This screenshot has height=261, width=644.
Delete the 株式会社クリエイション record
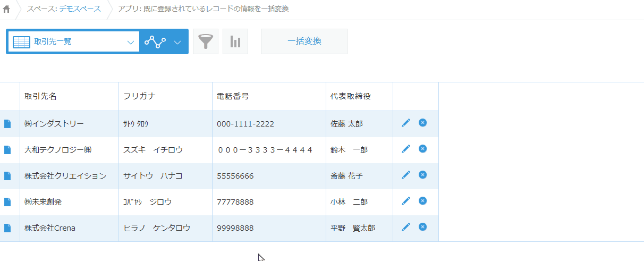point(422,175)
